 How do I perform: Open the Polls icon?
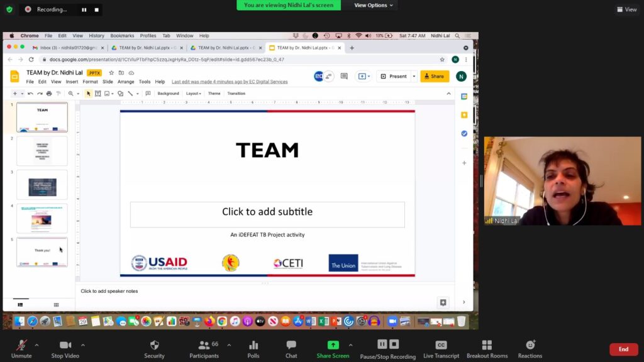pyautogui.click(x=253, y=346)
